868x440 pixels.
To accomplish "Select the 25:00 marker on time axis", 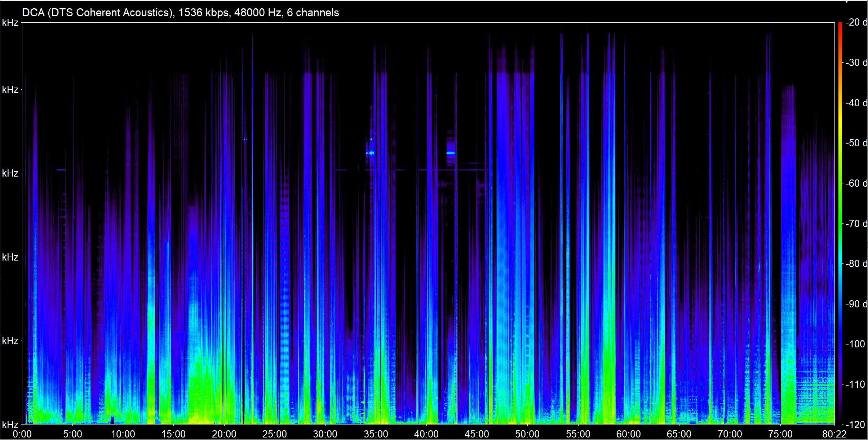I will tap(274, 434).
